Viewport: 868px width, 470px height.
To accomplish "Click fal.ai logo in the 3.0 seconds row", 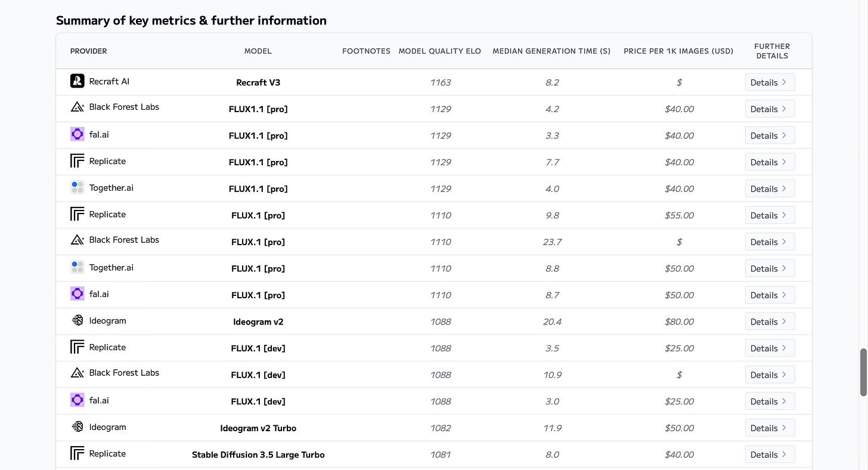I will click(77, 400).
